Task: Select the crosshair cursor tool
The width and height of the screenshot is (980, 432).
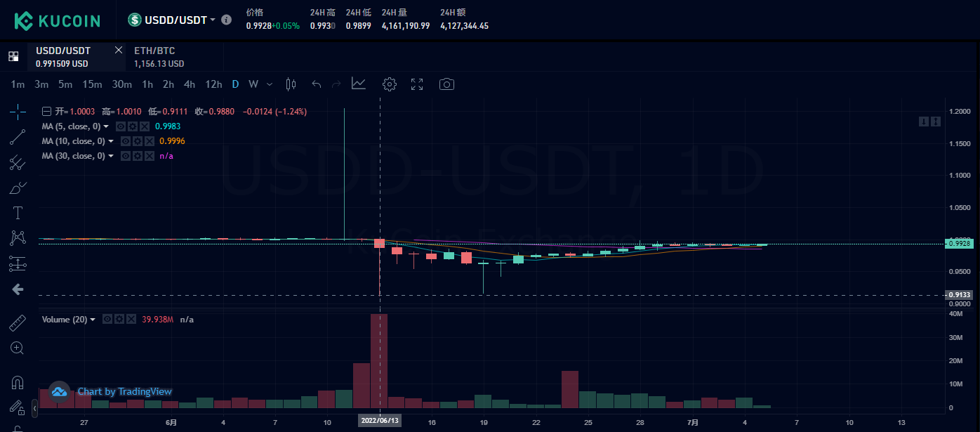Action: (x=18, y=111)
